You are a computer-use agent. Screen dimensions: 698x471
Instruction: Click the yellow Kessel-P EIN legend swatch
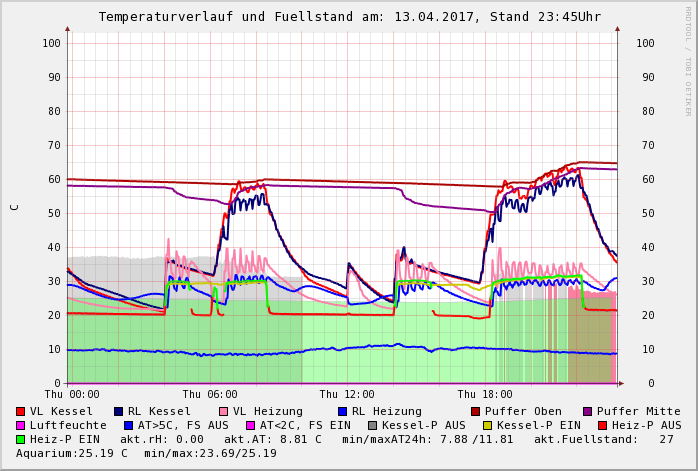487,425
